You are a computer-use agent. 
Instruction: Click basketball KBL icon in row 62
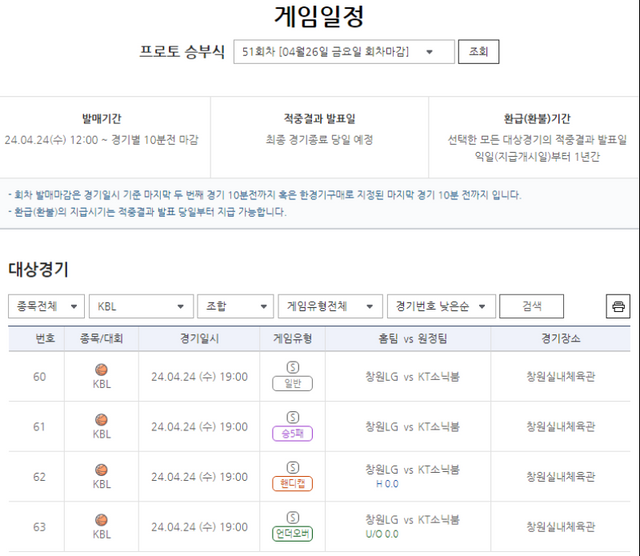point(102,470)
